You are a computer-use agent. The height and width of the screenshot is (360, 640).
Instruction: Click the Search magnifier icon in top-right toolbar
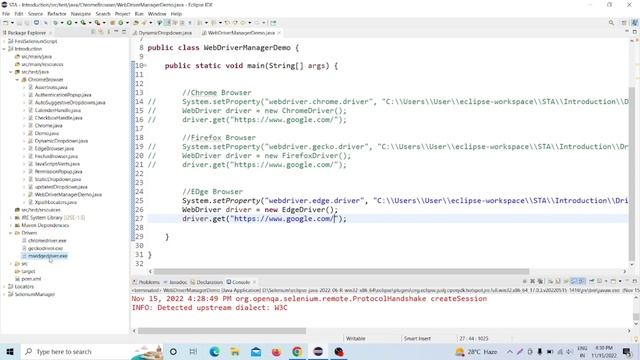click(x=611, y=23)
